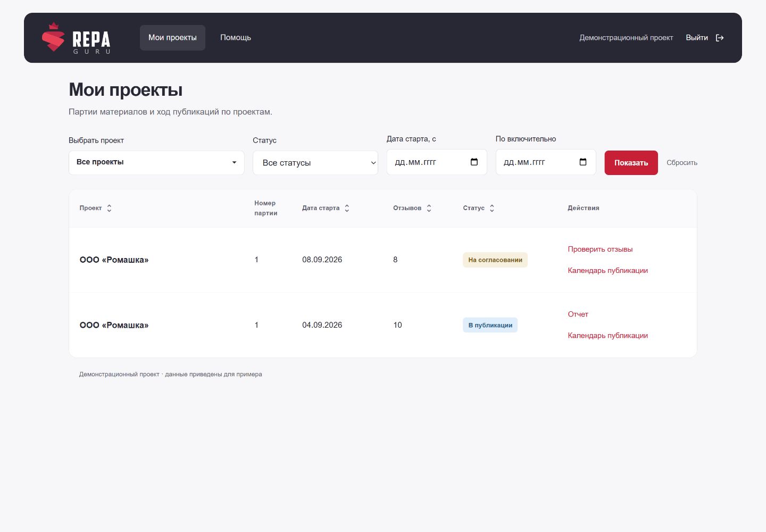This screenshot has width=766, height=532.
Task: Open calendar picker in 'Дата старта, с' field
Action: [x=474, y=162]
